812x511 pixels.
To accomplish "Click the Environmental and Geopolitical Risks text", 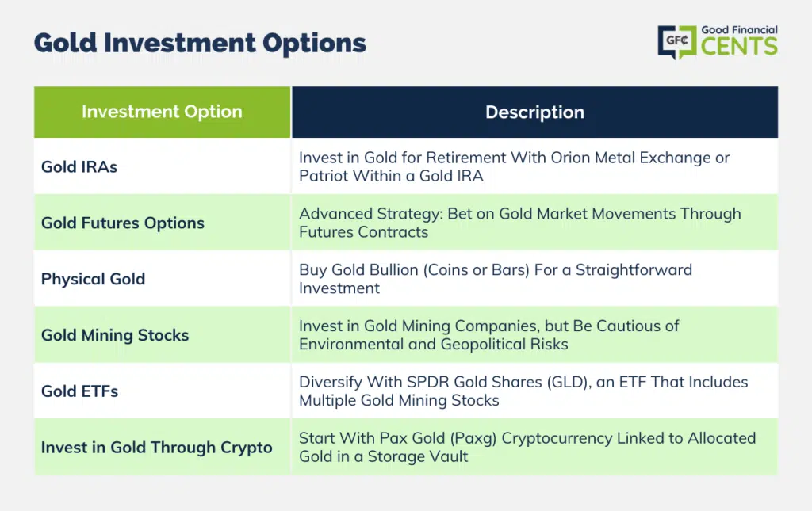I will pos(434,345).
